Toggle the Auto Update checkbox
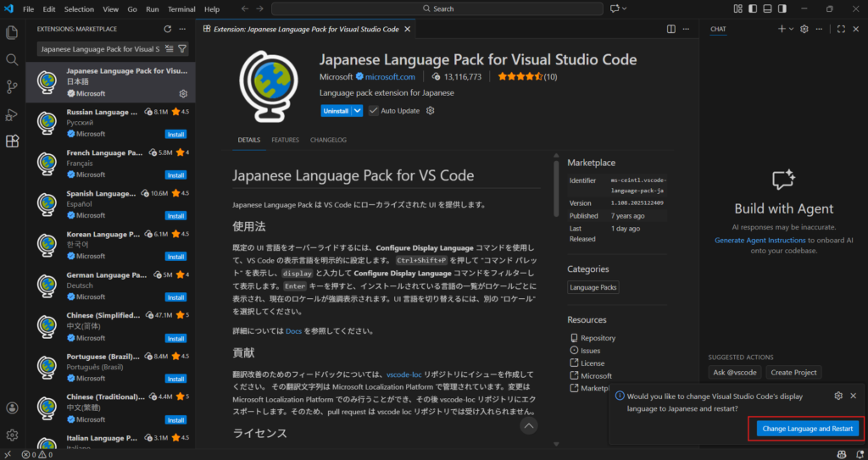 [373, 110]
